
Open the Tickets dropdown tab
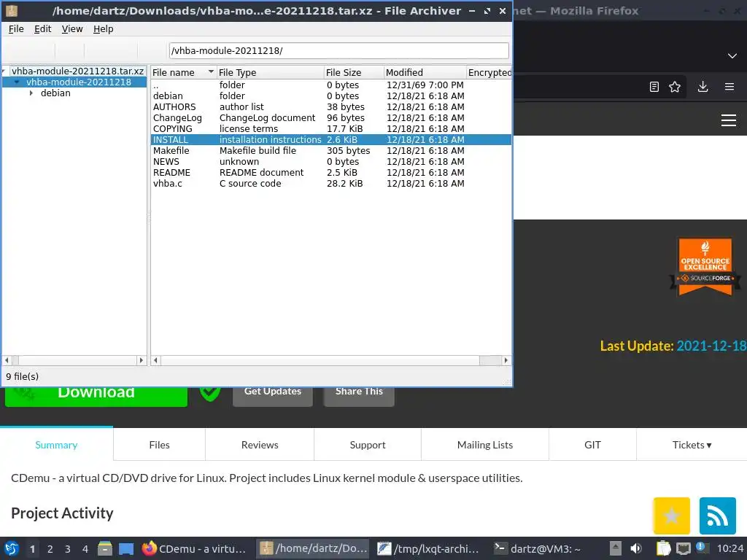point(692,445)
